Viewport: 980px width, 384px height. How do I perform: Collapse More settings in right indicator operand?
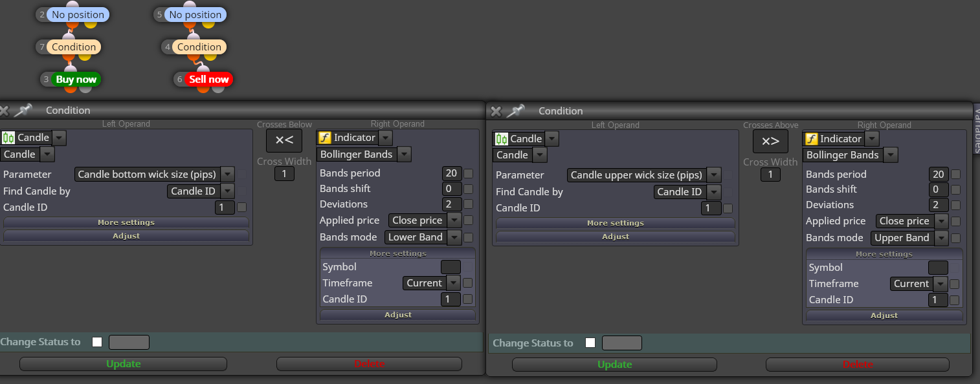point(884,254)
